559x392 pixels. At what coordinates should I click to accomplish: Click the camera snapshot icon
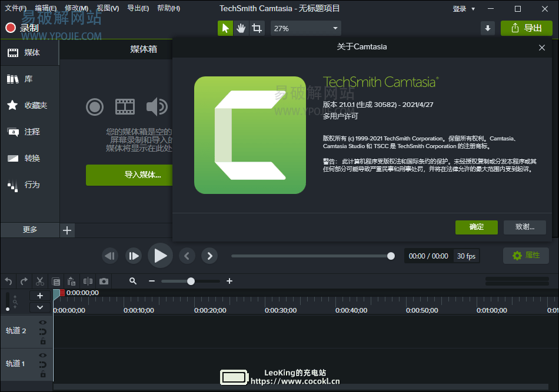point(104,282)
